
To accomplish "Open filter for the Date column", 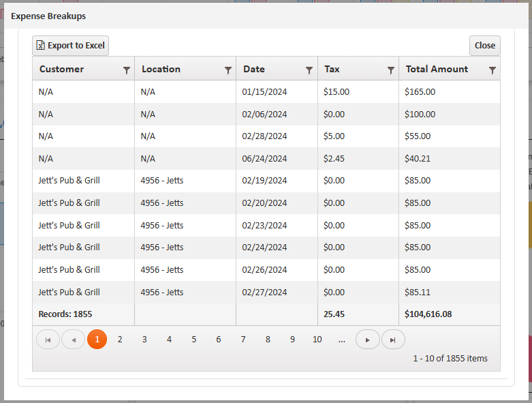I will [x=309, y=70].
